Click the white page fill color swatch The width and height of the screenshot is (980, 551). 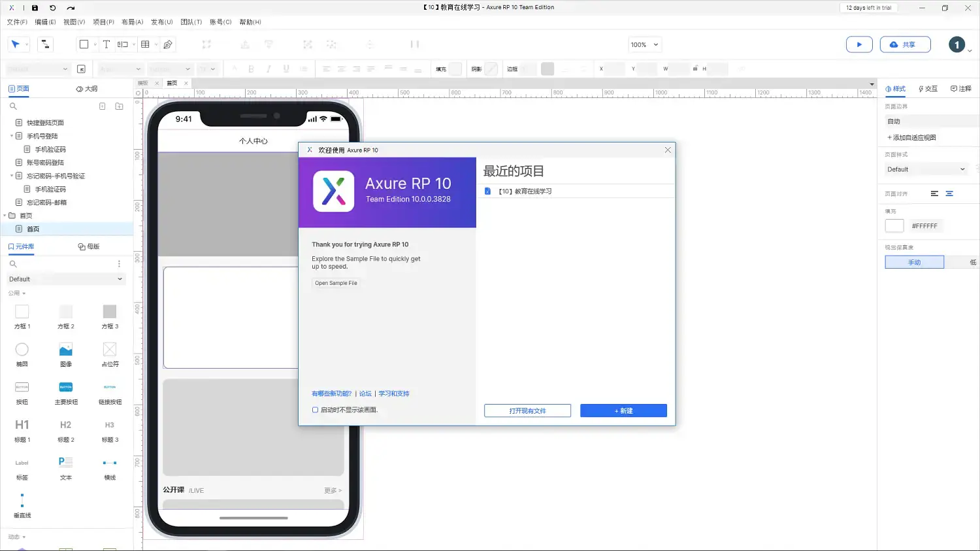[894, 225]
